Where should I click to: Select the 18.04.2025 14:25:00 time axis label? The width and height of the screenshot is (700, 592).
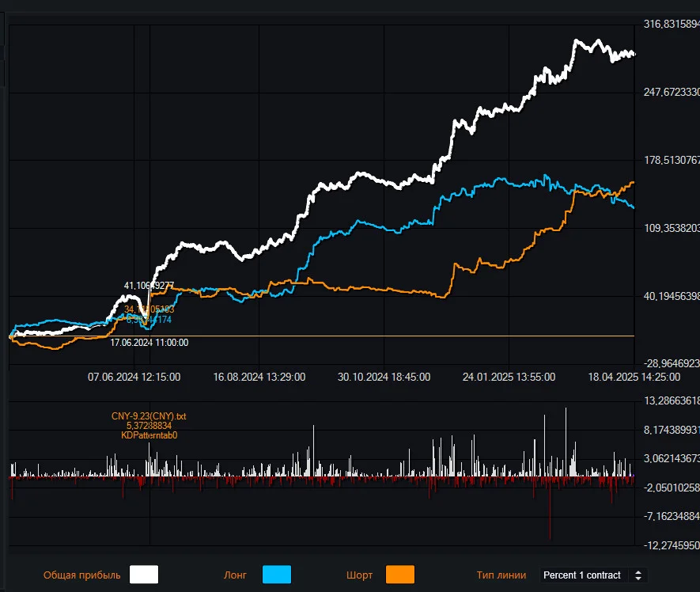(634, 377)
